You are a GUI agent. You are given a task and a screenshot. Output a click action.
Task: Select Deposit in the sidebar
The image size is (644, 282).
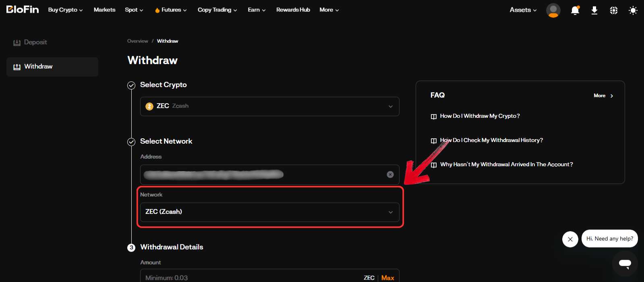35,42
